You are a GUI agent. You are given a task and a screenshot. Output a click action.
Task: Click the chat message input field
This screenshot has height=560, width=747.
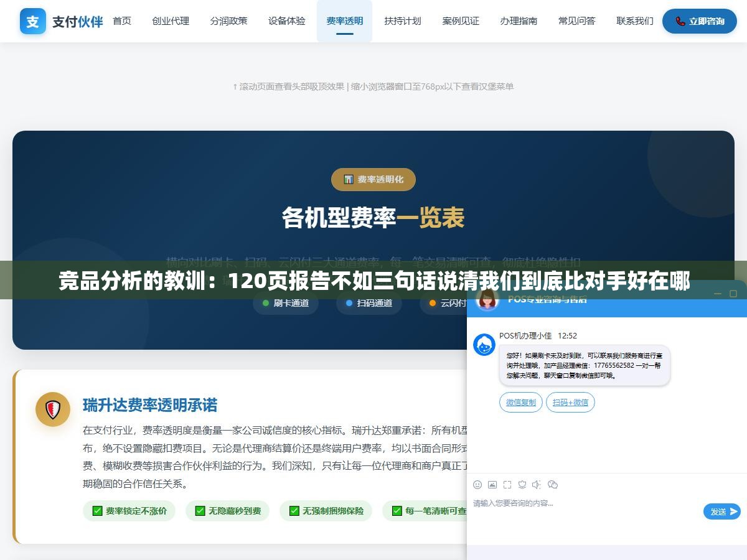(x=585, y=503)
